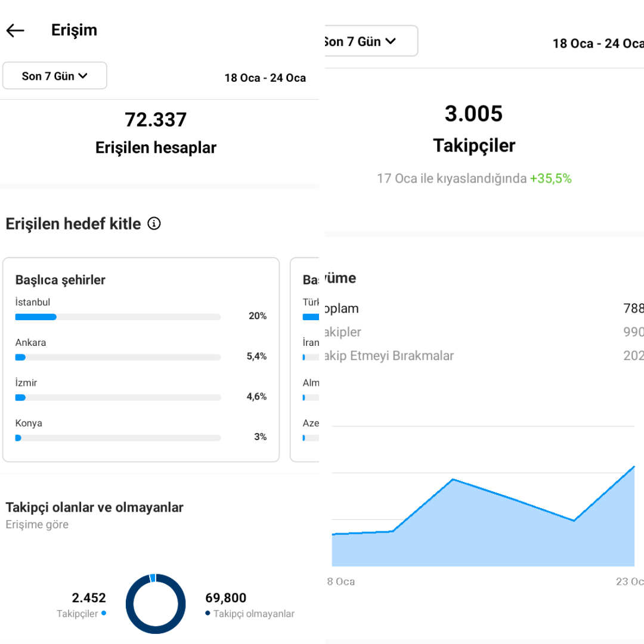Viewport: 644px width, 644px height.
Task: Select the Takip Etmeyi Bırakmalar row
Action: [x=485, y=355]
